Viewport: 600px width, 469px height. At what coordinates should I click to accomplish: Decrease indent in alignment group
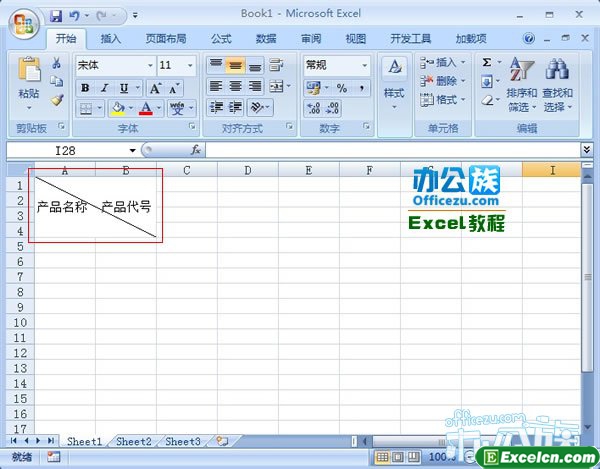[216, 107]
